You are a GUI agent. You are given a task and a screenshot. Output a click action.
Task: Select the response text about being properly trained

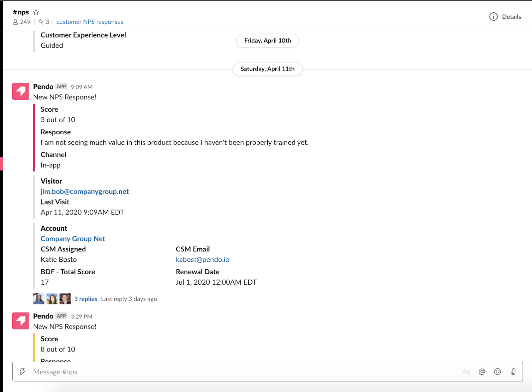pyautogui.click(x=175, y=142)
